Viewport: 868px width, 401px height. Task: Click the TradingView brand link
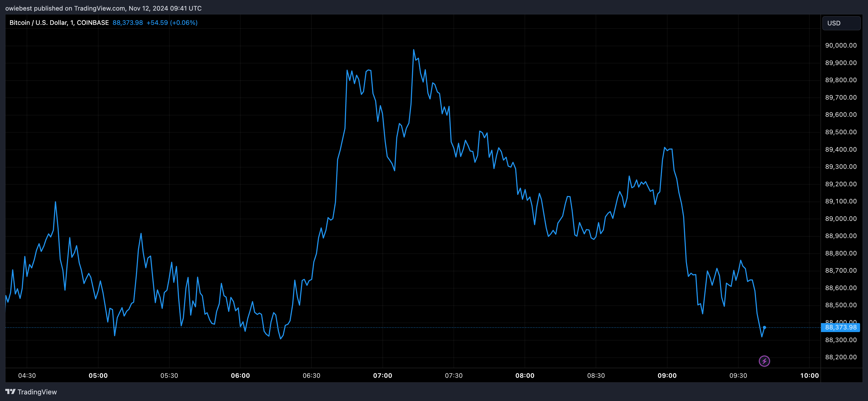[31, 392]
